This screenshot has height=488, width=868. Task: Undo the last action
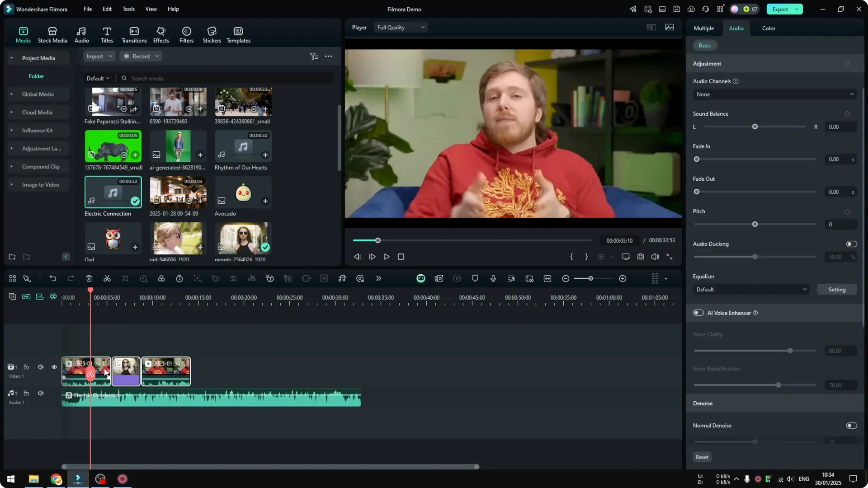[x=53, y=278]
